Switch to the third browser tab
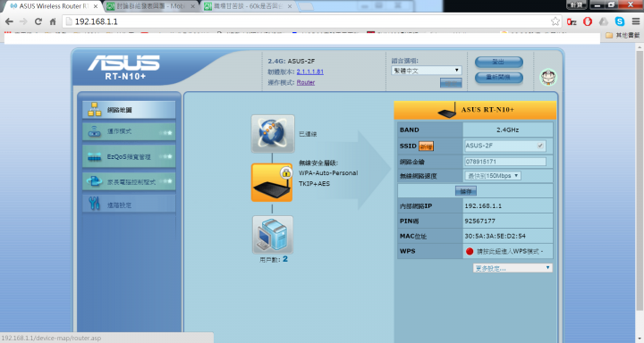This screenshot has width=644, height=343. [249, 6]
